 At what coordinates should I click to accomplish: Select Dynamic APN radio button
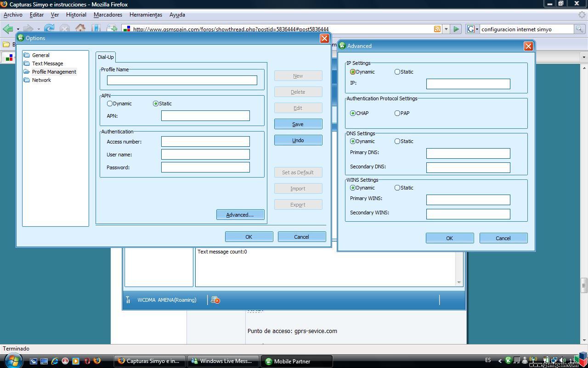click(110, 103)
